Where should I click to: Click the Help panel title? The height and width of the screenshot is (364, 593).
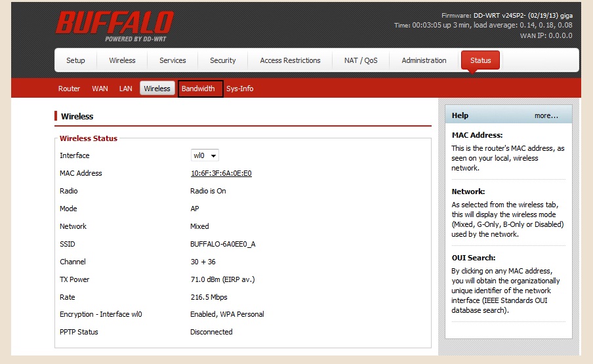click(x=460, y=115)
